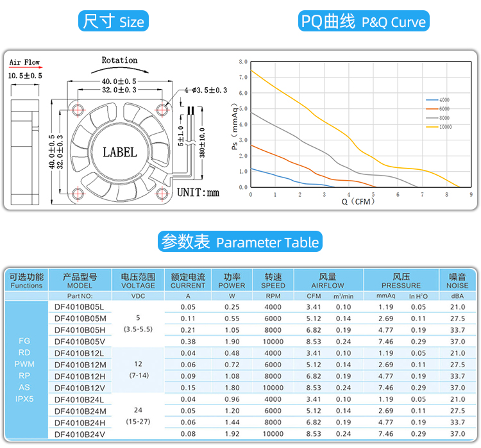The width and height of the screenshot is (481, 448).
Task: Select the DF4010B05L model row
Action: [x=80, y=307]
